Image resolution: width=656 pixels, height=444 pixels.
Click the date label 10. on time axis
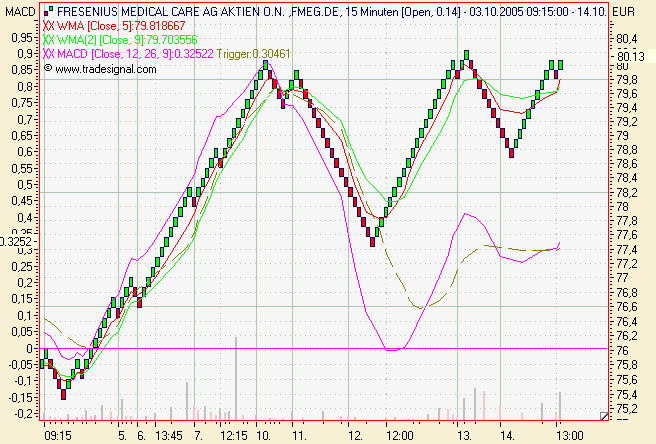(x=263, y=436)
